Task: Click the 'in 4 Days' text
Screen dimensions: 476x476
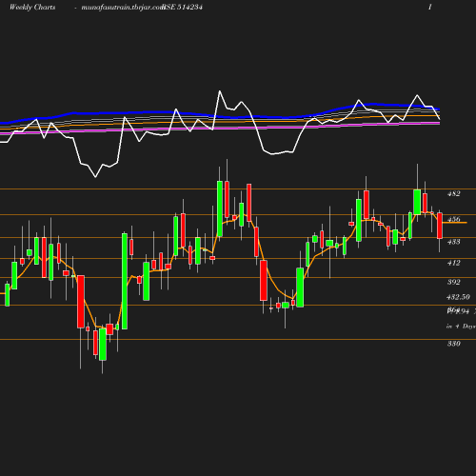Action: 461,327
